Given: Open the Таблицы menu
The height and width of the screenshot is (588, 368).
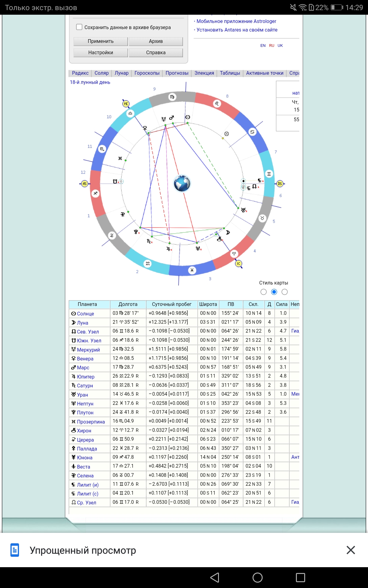Looking at the screenshot, I should (230, 73).
